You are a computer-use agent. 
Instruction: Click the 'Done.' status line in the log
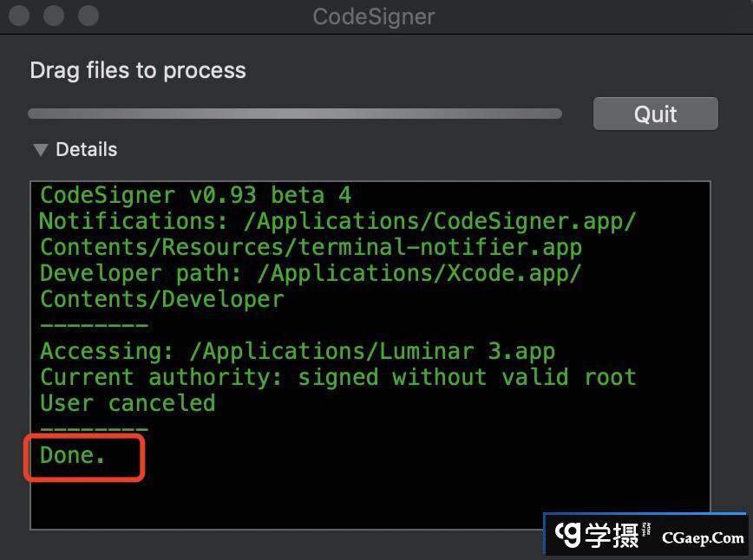coord(73,455)
